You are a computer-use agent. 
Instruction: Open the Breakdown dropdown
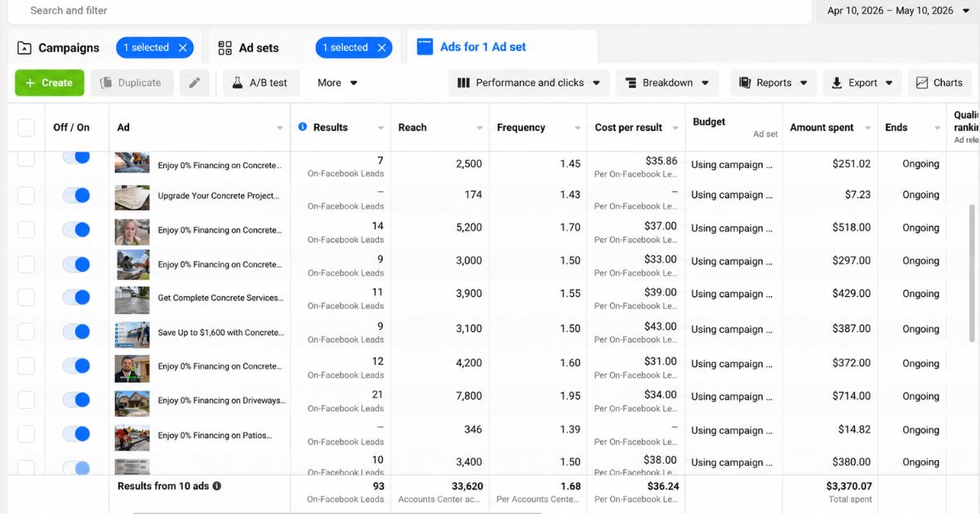pos(667,82)
